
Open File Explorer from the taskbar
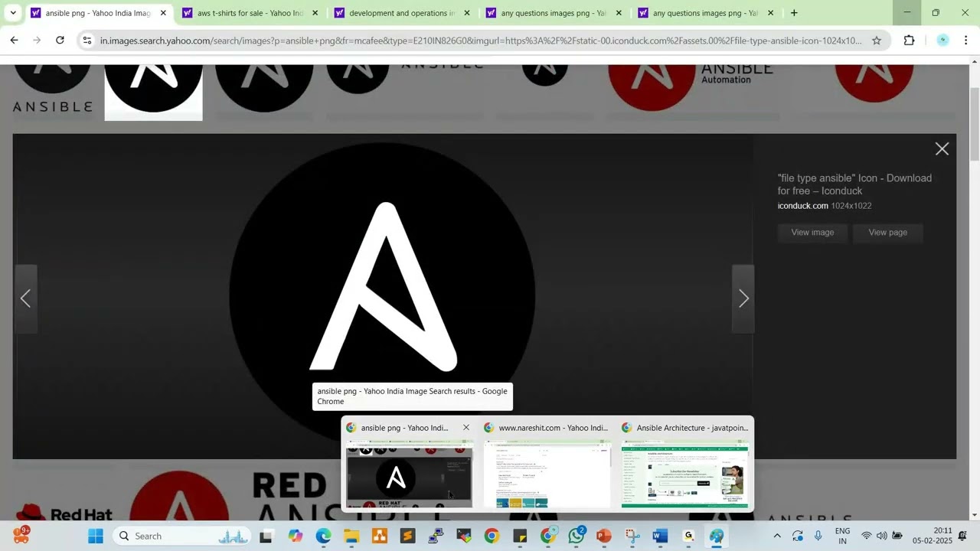351,536
